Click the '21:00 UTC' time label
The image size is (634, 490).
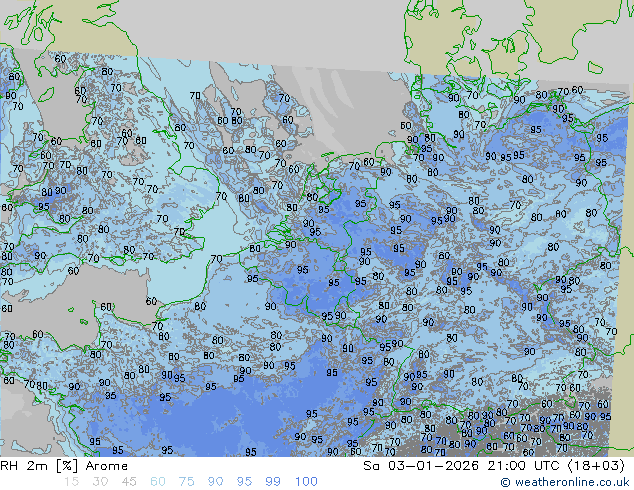(523, 466)
